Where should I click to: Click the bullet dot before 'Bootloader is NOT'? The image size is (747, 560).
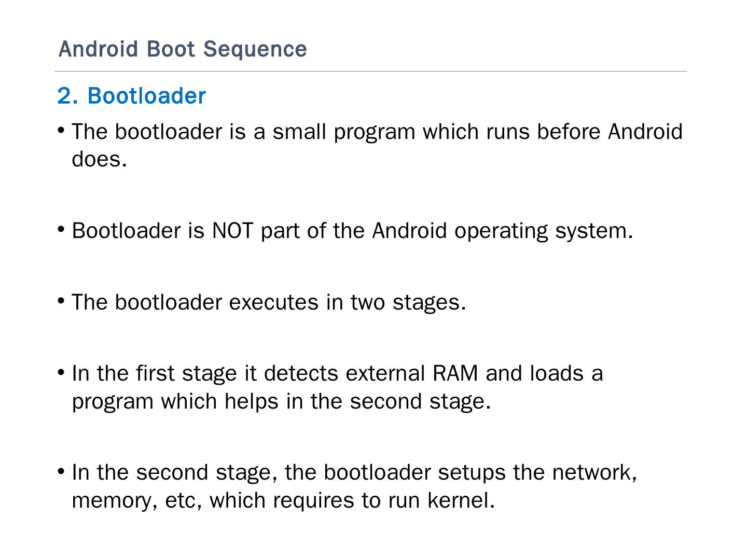61,229
